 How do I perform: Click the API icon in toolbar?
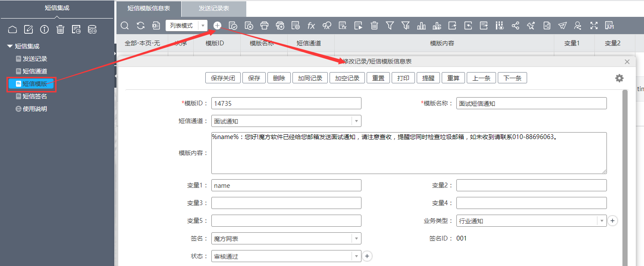pyautogui.click(x=609, y=25)
